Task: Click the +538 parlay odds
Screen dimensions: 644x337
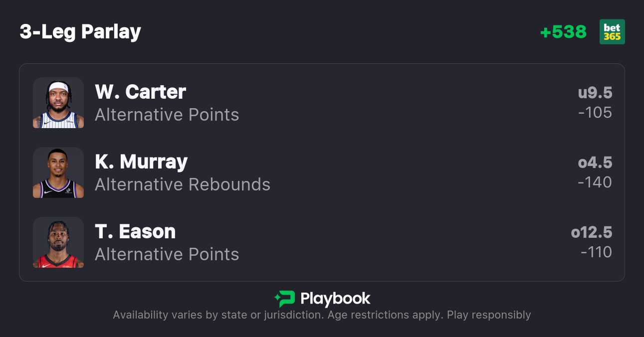Action: (x=563, y=32)
